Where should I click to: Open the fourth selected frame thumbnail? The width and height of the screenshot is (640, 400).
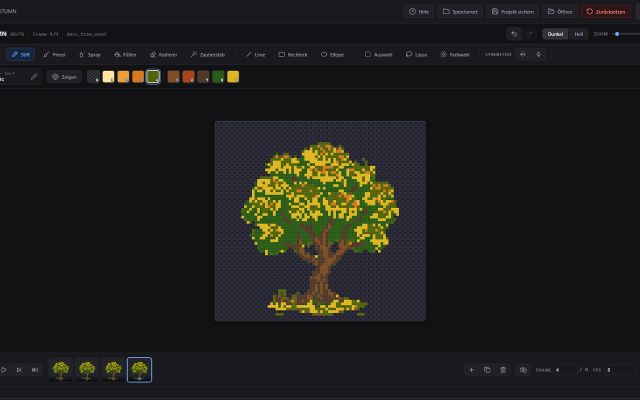[x=140, y=370]
